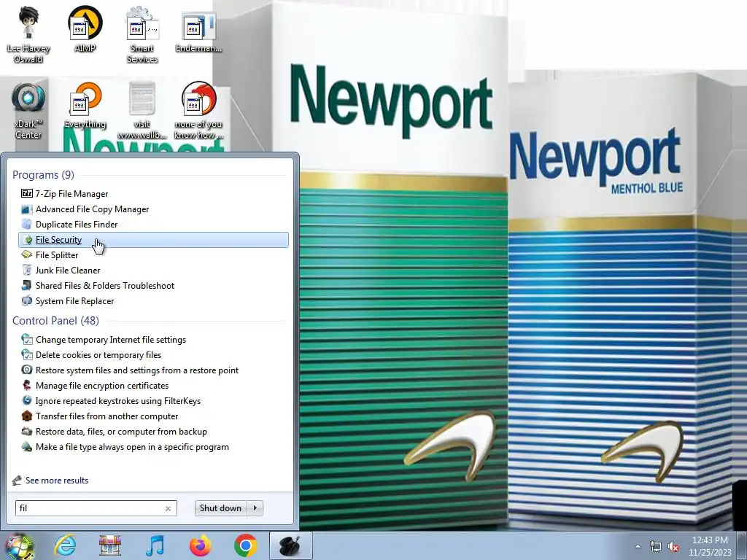Open Restore data, files, or computer from backup
The width and height of the screenshot is (747, 560).
[x=153, y=432]
